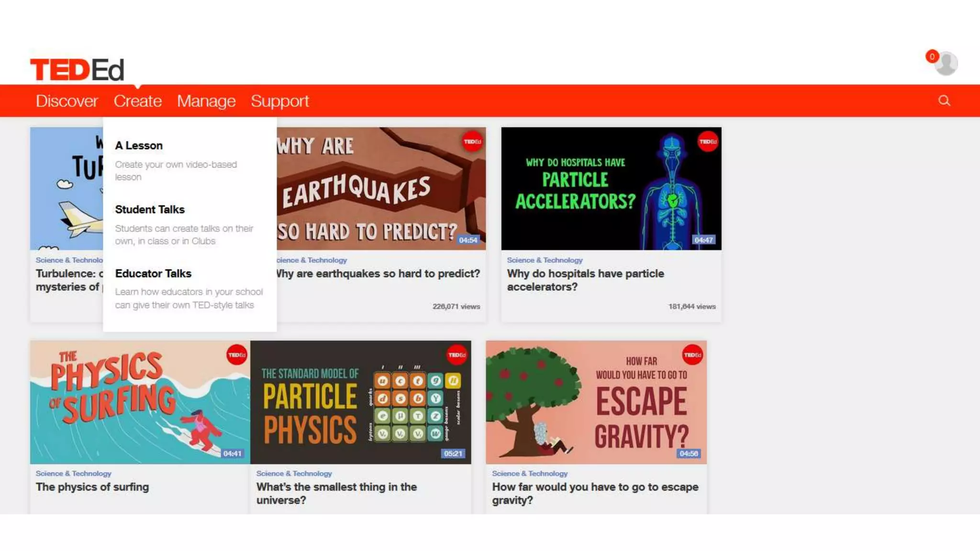980x551 pixels.
Task: Open the user profile avatar
Action: [947, 64]
